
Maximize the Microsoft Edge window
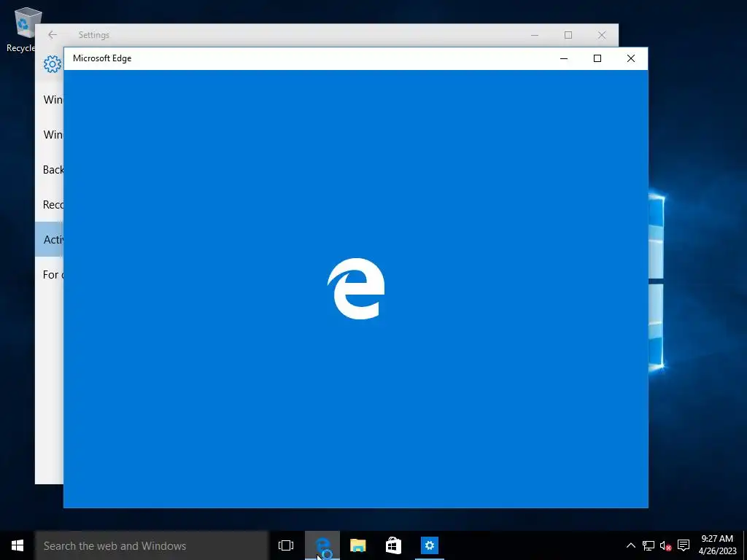597,58
